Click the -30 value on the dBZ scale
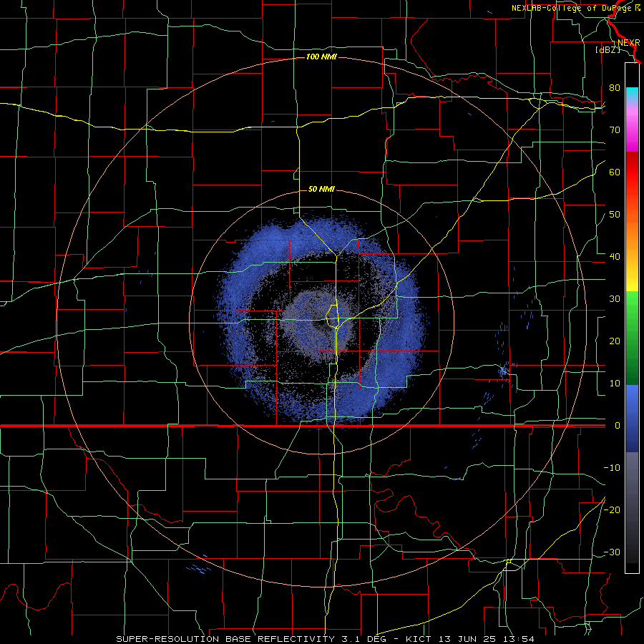The width and height of the screenshot is (644, 644). click(x=612, y=552)
